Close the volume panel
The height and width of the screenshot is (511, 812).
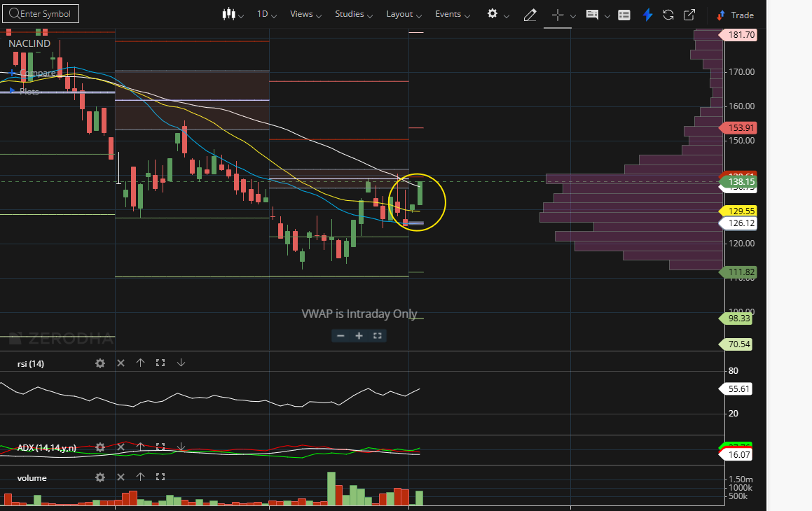[x=121, y=477]
